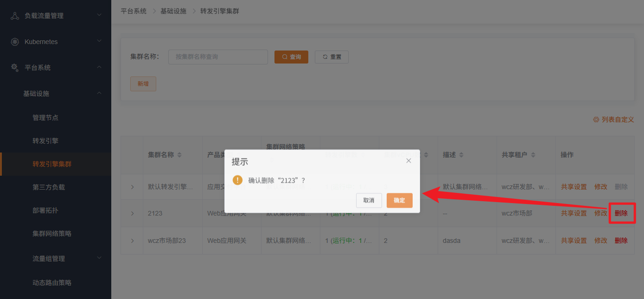Screen dimensions: 644x299
Task: Click 转发引擎集群 in the breadcrumb
Action: tap(220, 11)
